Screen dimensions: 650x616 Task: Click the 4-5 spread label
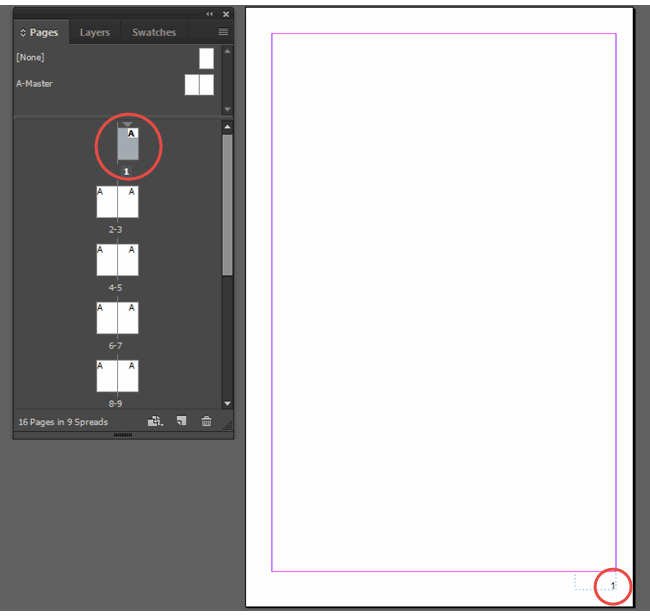coord(116,288)
